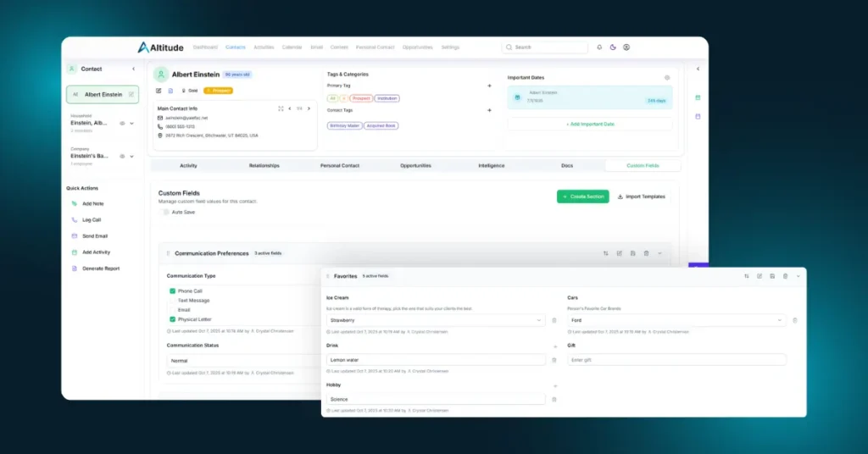Screen dimensions: 868x454
Task: Go to the previous contact info card
Action: pos(290,109)
